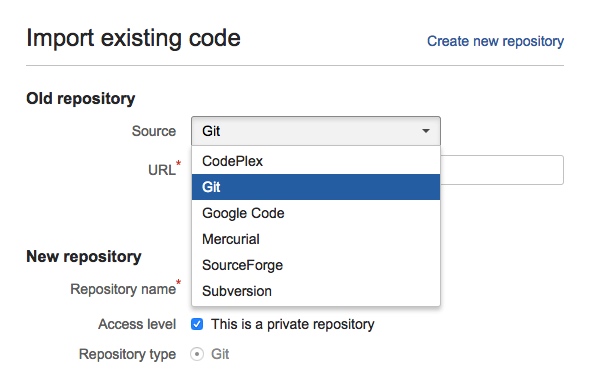This screenshot has height=371, width=590.
Task: Click the Source field label
Action: pyautogui.click(x=154, y=131)
